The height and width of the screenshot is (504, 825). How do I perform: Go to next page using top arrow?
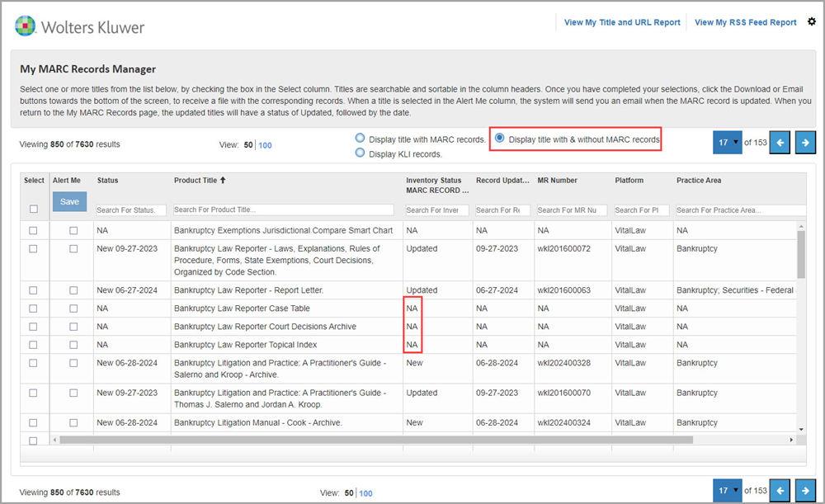coord(805,143)
